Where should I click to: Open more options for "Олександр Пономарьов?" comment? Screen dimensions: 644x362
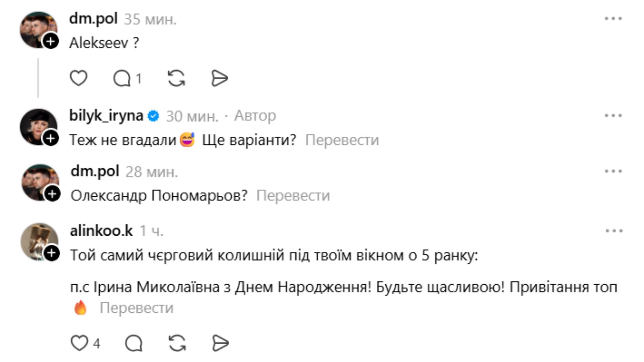tap(613, 171)
